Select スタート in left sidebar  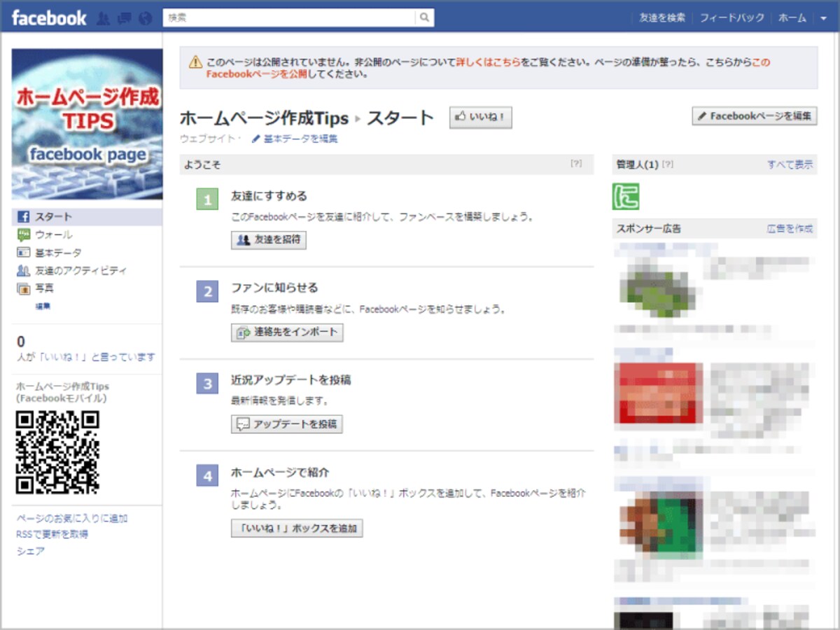tap(87, 216)
